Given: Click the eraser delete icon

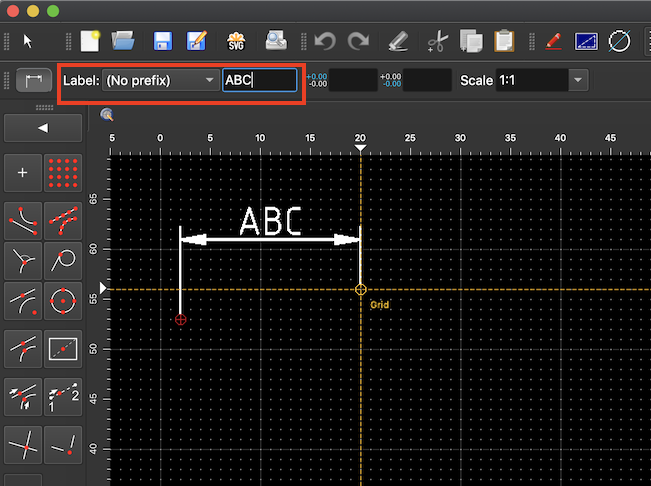Looking at the screenshot, I should [x=399, y=41].
